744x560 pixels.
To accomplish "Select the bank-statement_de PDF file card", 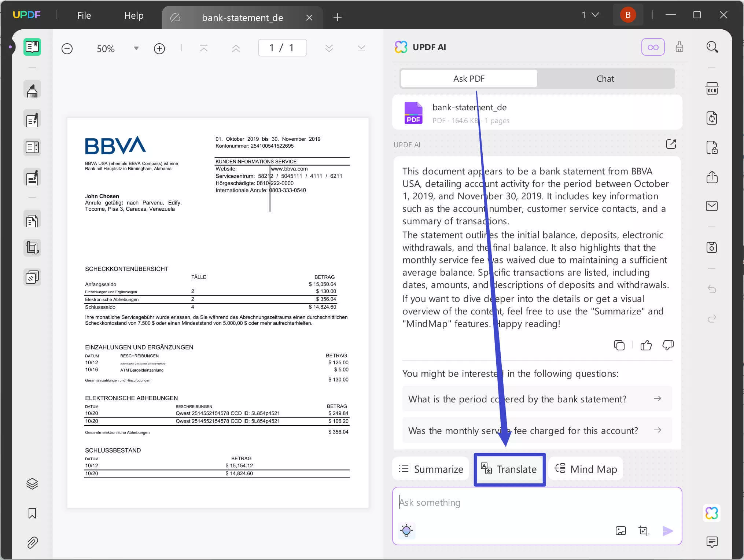I will pyautogui.click(x=537, y=113).
